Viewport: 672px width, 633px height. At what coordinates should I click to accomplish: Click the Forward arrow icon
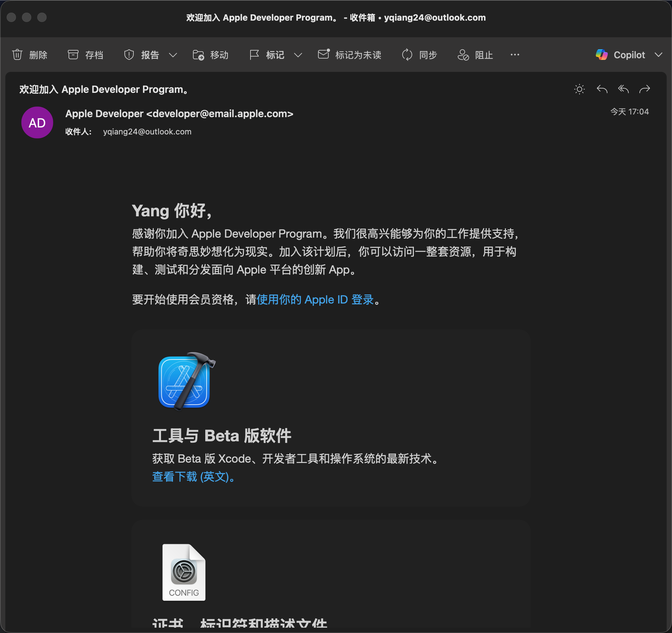[x=645, y=89]
